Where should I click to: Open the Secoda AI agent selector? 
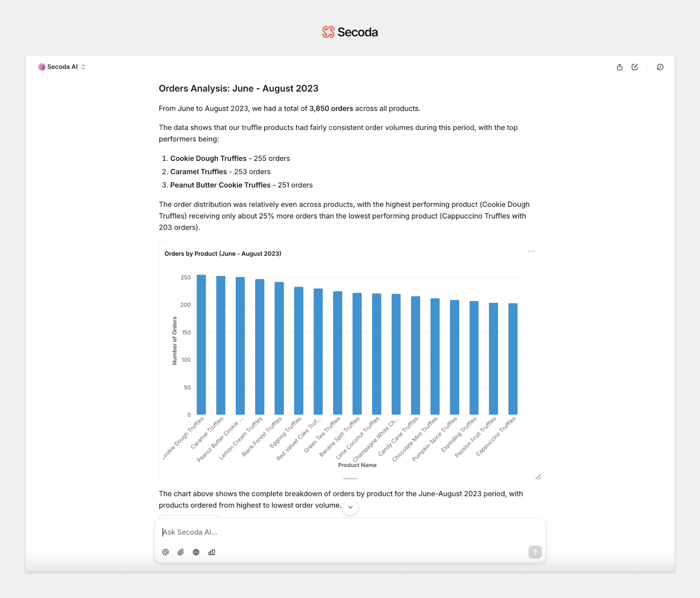[62, 67]
